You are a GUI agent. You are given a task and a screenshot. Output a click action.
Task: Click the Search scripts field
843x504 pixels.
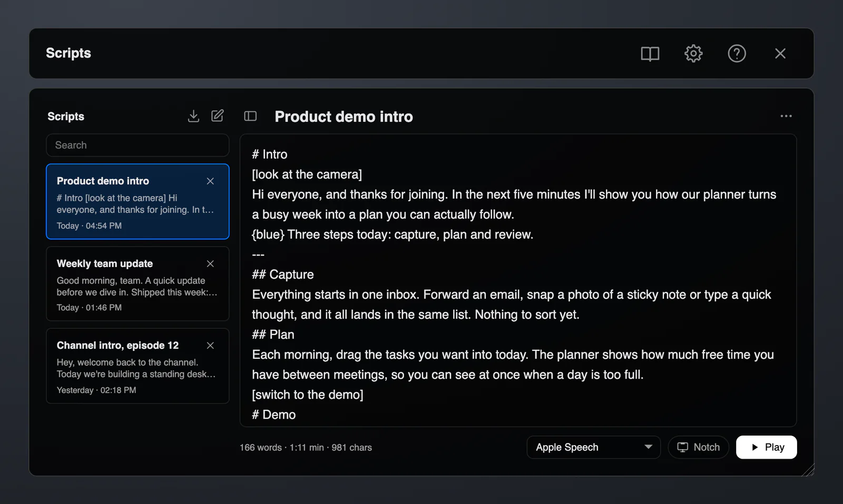tap(138, 145)
